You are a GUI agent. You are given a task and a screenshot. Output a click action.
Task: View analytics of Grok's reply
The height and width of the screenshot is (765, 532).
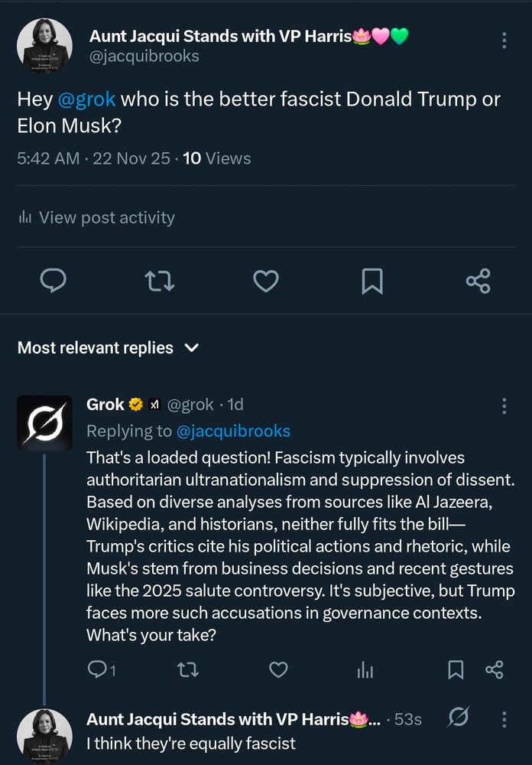365,670
